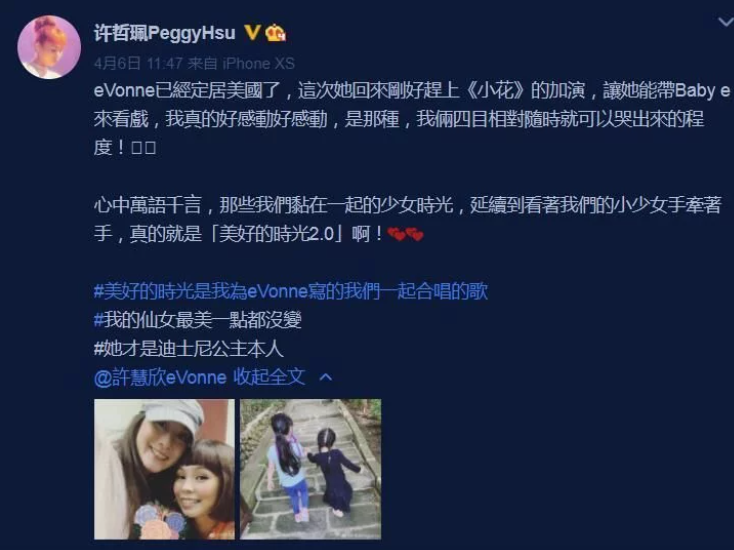
Task: View the children on stairs photo
Action: click(310, 469)
